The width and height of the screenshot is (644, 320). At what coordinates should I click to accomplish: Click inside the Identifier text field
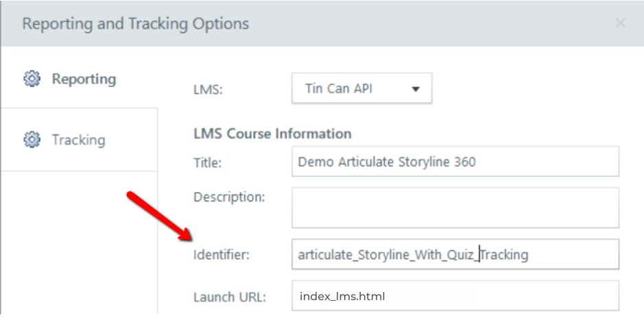455,254
